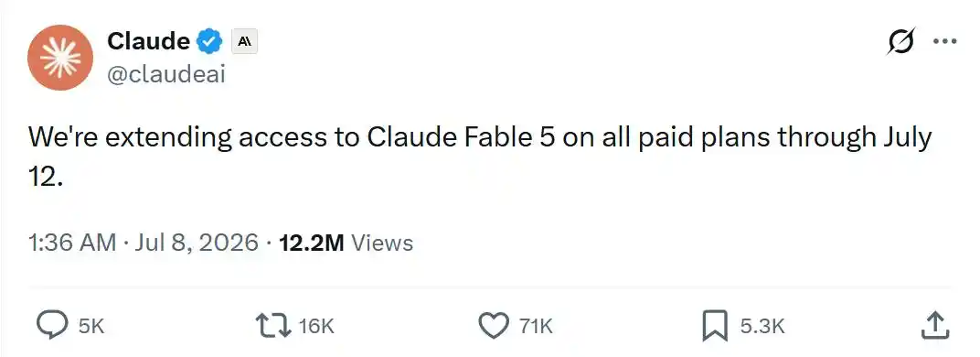Image resolution: width=980 pixels, height=357 pixels.
Task: Repost using the retweet arrows icon
Action: (x=273, y=326)
